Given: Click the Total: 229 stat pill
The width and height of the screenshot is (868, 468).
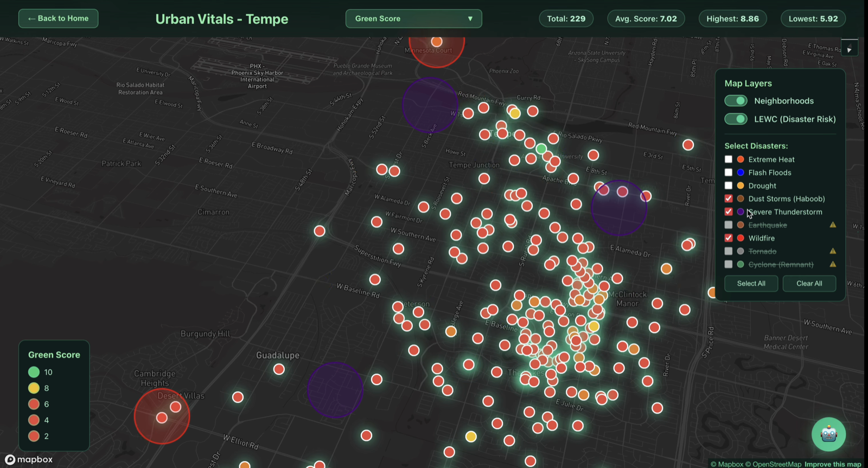Looking at the screenshot, I should (x=566, y=18).
